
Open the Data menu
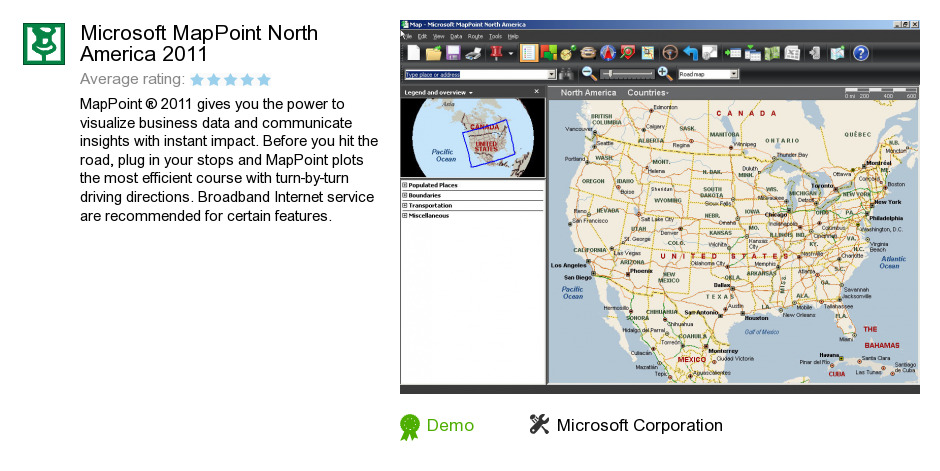(456, 37)
